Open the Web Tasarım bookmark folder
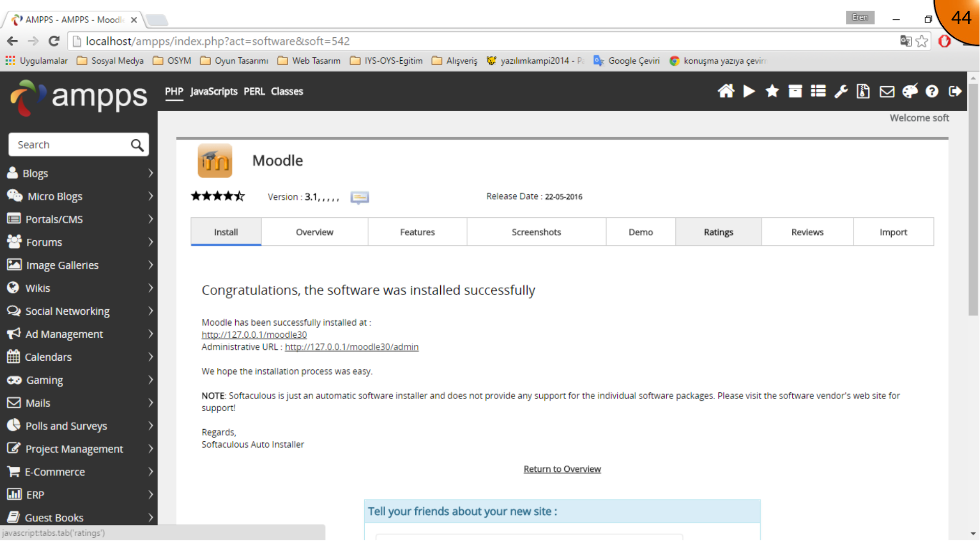The image size is (980, 551). [x=309, y=61]
